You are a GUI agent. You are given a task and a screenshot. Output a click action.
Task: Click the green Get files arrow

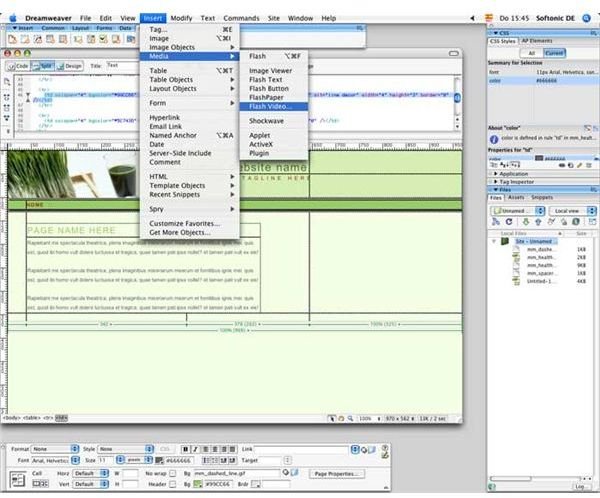526,222
